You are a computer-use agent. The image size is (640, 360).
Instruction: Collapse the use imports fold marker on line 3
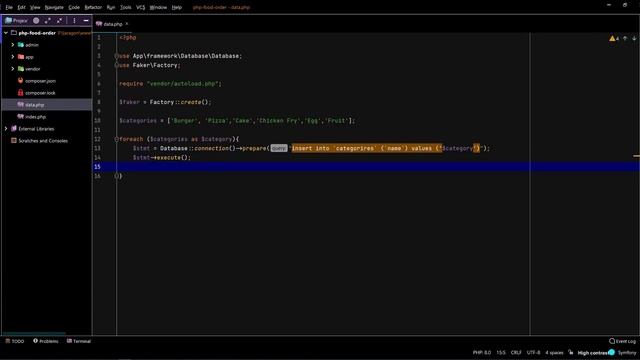point(117,56)
